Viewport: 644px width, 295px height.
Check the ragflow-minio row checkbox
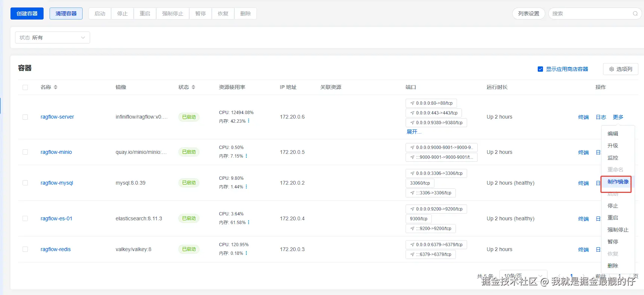pyautogui.click(x=25, y=152)
